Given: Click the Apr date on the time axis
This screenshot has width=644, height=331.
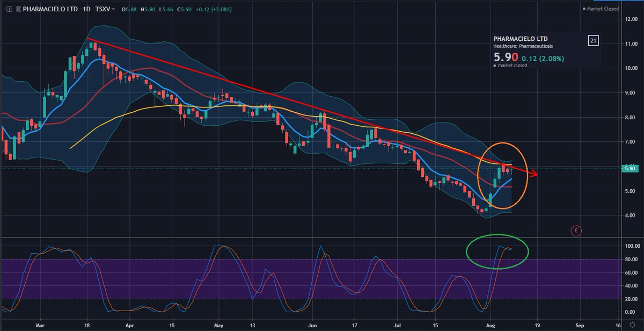Looking at the screenshot, I should [x=129, y=325].
